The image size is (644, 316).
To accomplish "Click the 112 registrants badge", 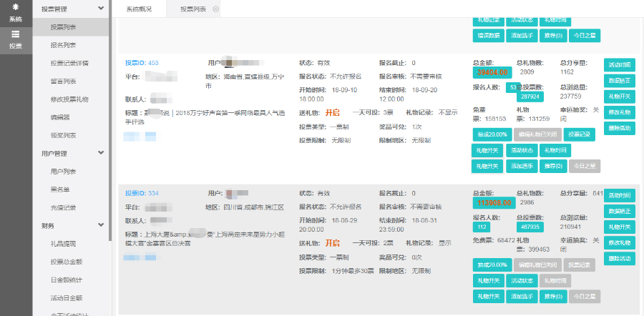I will click(x=482, y=227).
